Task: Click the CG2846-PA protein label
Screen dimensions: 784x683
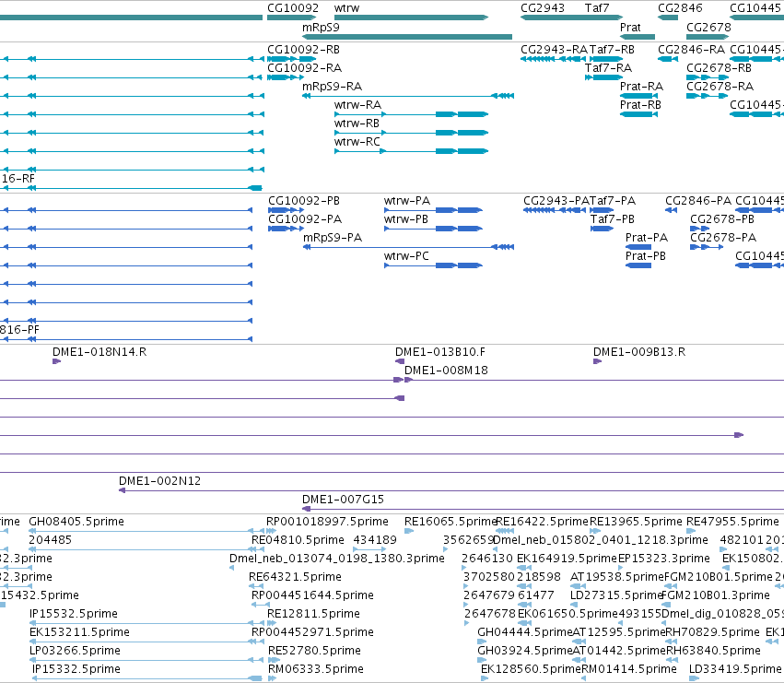Action: 698,201
